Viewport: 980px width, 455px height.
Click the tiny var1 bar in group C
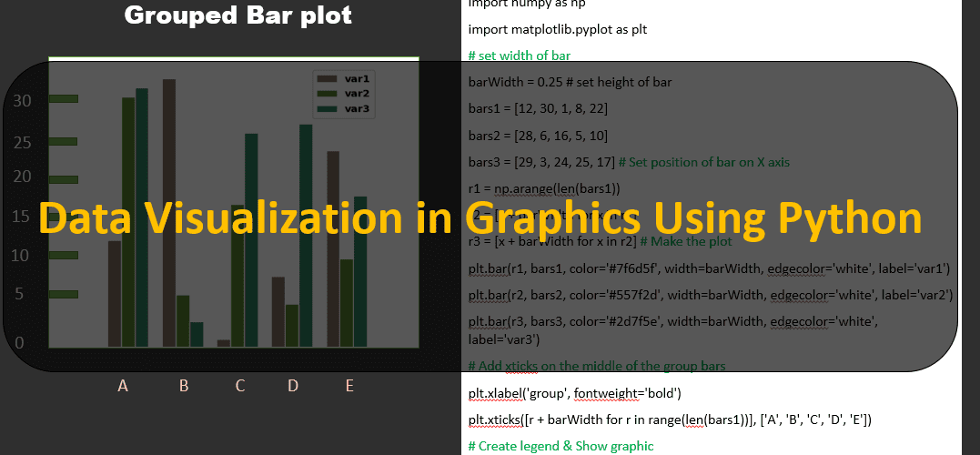click(x=224, y=343)
